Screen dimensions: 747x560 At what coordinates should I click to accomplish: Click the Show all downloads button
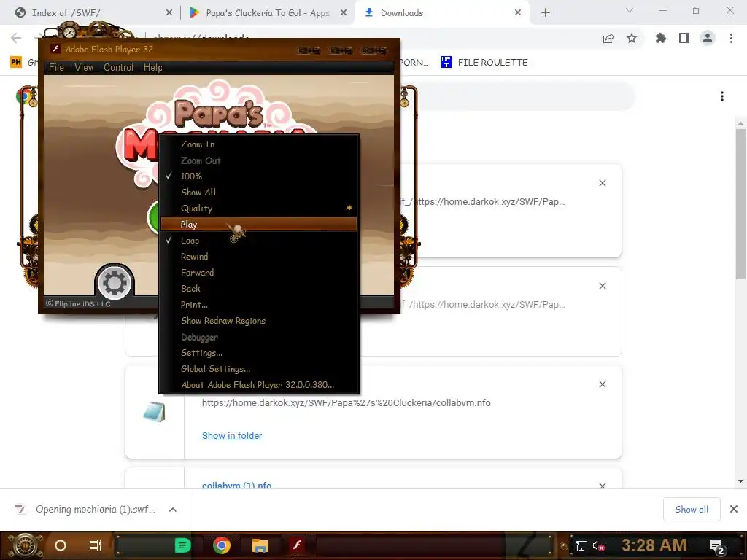click(692, 510)
